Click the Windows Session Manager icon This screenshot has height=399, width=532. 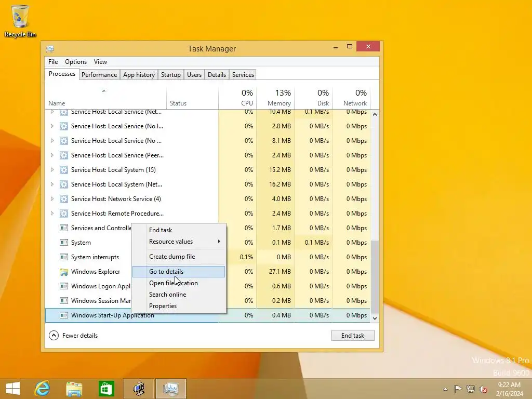(64, 301)
